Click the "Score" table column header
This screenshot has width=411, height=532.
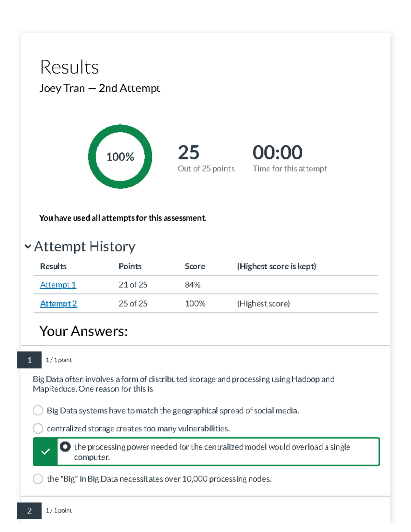(x=195, y=266)
